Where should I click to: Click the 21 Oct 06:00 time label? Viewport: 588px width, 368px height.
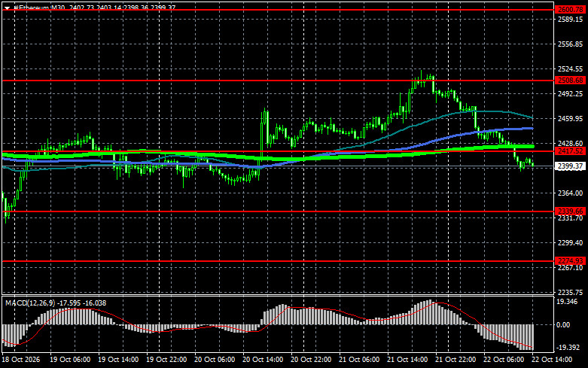[359, 360]
